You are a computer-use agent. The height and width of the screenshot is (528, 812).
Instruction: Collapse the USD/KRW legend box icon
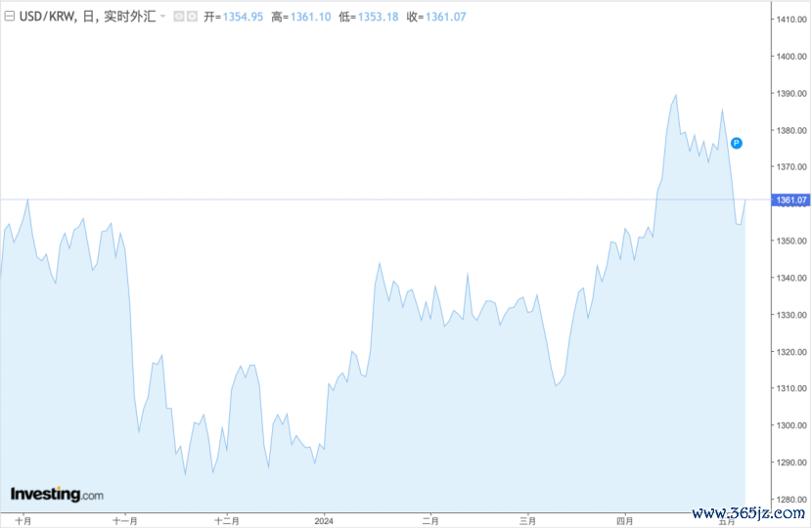[10, 18]
